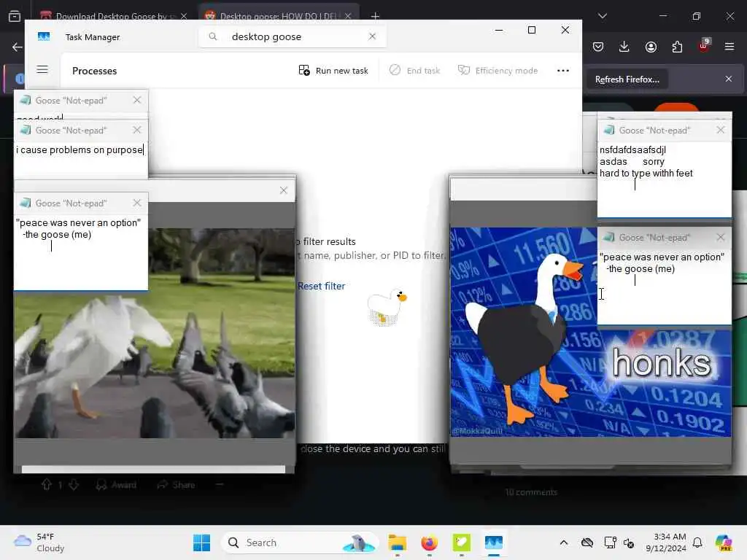The image size is (747, 560).
Task: Click 'i cause problems on purpose' text
Action: pyautogui.click(x=79, y=150)
